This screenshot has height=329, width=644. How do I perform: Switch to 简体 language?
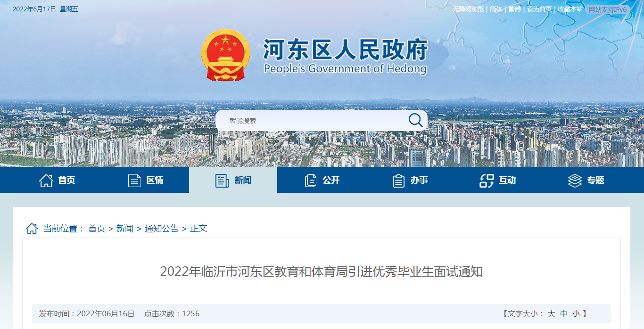(496, 9)
